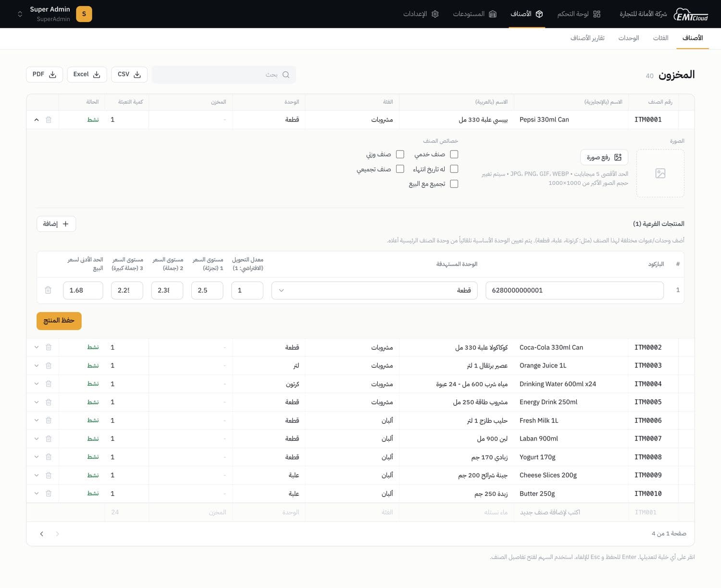The image size is (721, 588).
Task: Toggle the assembly item (صنف تجميعي) checkbox
Action: 400,169
